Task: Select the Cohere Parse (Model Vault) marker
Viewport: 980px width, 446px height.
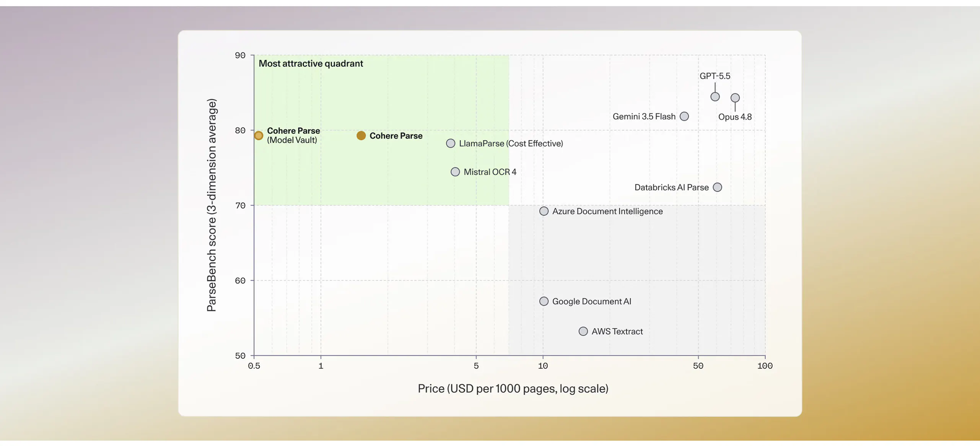Action: [x=259, y=135]
